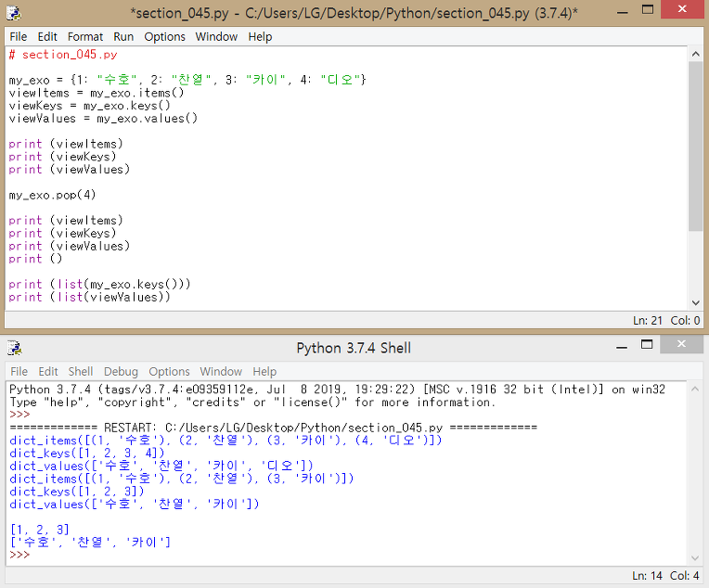
Task: Click Shell scrollbar up arrow
Action: tap(695, 390)
